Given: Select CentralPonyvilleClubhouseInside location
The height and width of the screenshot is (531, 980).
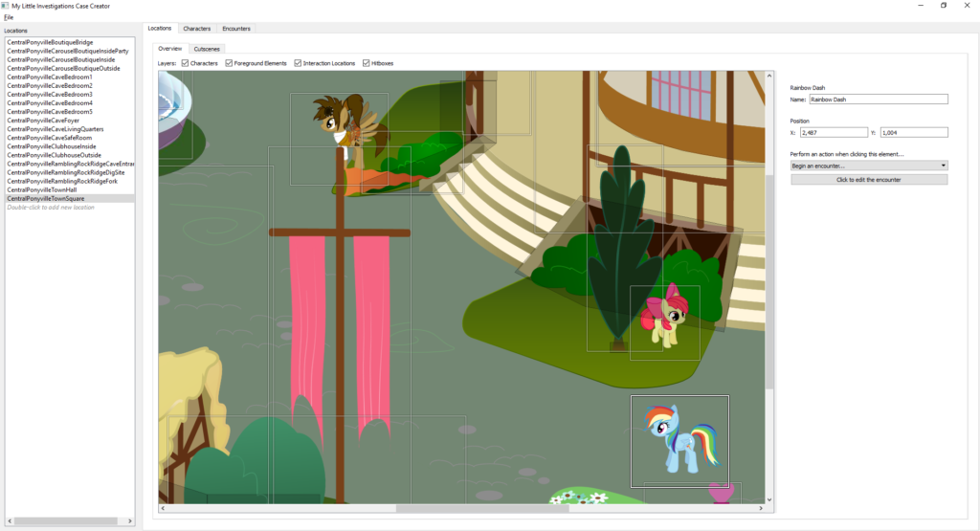Looking at the screenshot, I should click(52, 146).
